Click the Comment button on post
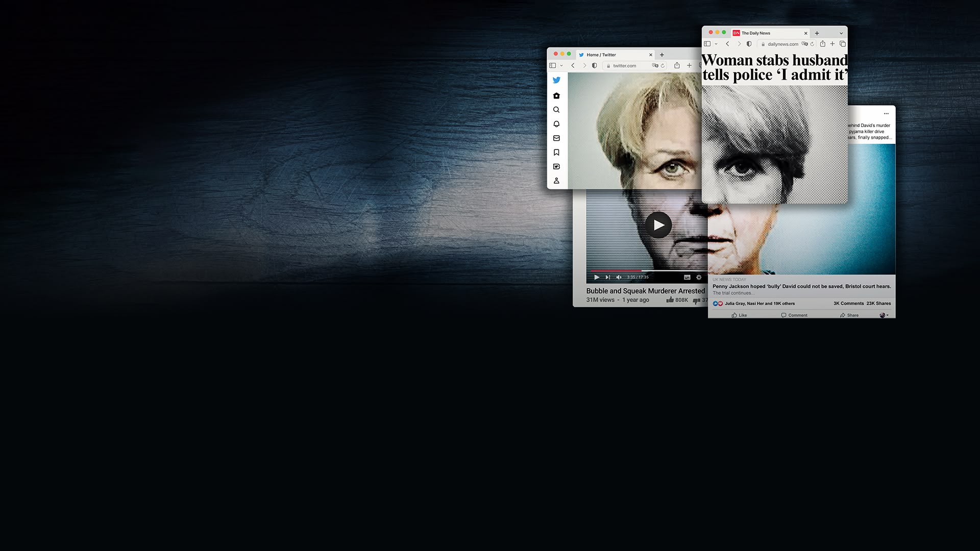980x551 pixels. (794, 315)
